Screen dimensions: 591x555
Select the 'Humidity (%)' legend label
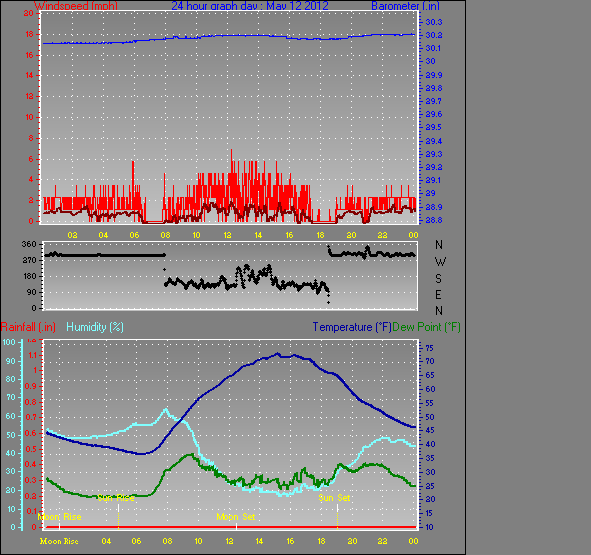pos(95,327)
